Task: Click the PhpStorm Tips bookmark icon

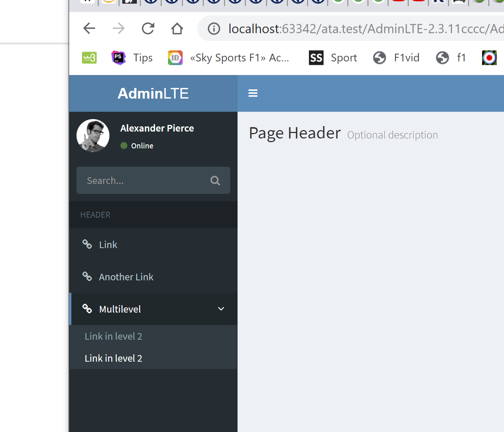Action: pos(117,58)
